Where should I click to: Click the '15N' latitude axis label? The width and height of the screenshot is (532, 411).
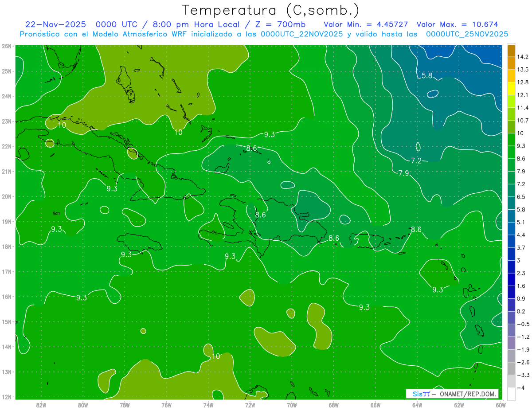tap(7, 322)
